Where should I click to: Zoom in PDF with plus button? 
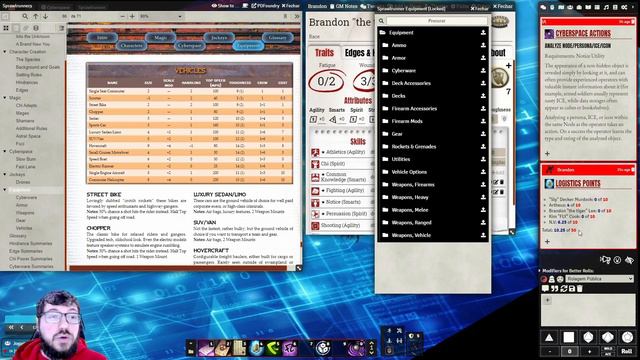point(132,16)
